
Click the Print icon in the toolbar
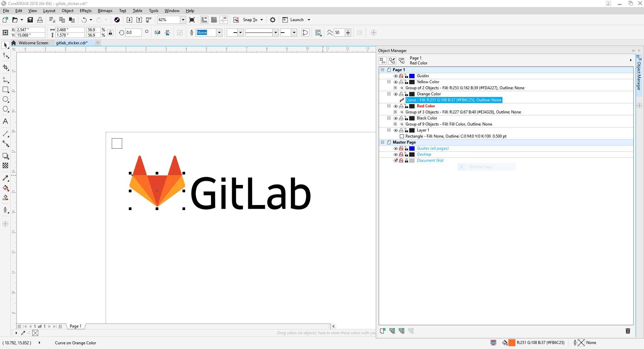point(40,20)
